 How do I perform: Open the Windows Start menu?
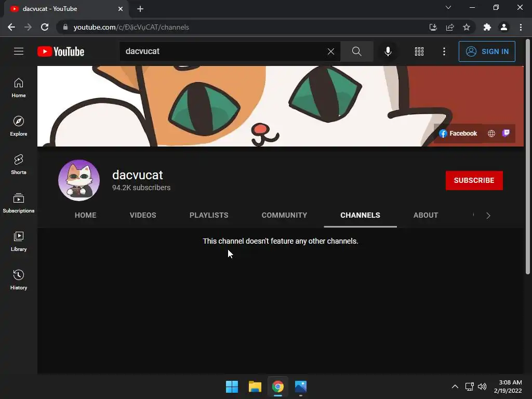(x=232, y=387)
